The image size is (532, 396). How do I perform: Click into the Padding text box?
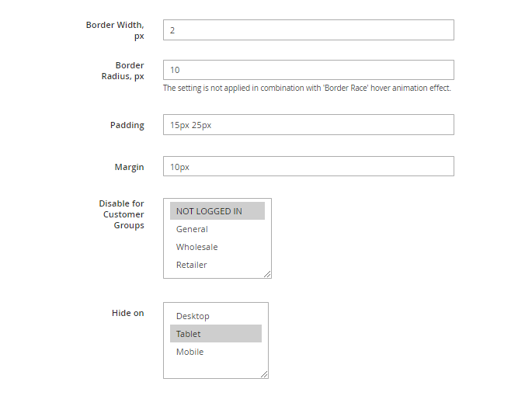(x=308, y=125)
